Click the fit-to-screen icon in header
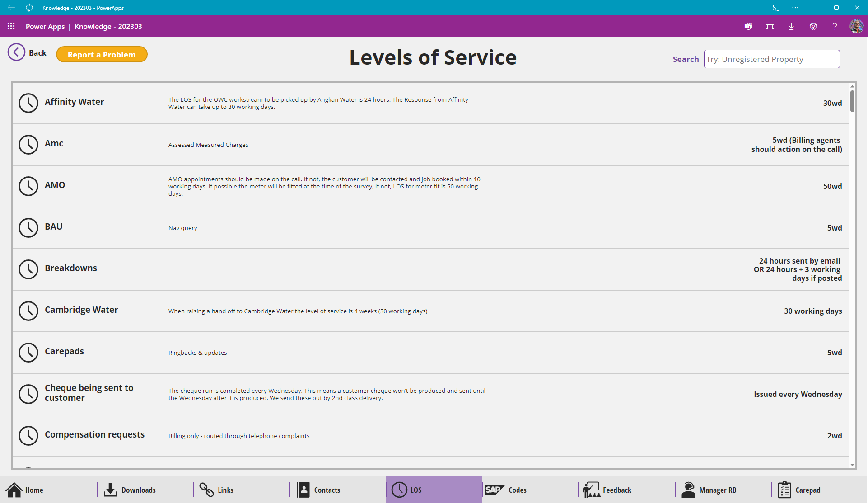Image resolution: width=868 pixels, height=504 pixels. pos(770,26)
